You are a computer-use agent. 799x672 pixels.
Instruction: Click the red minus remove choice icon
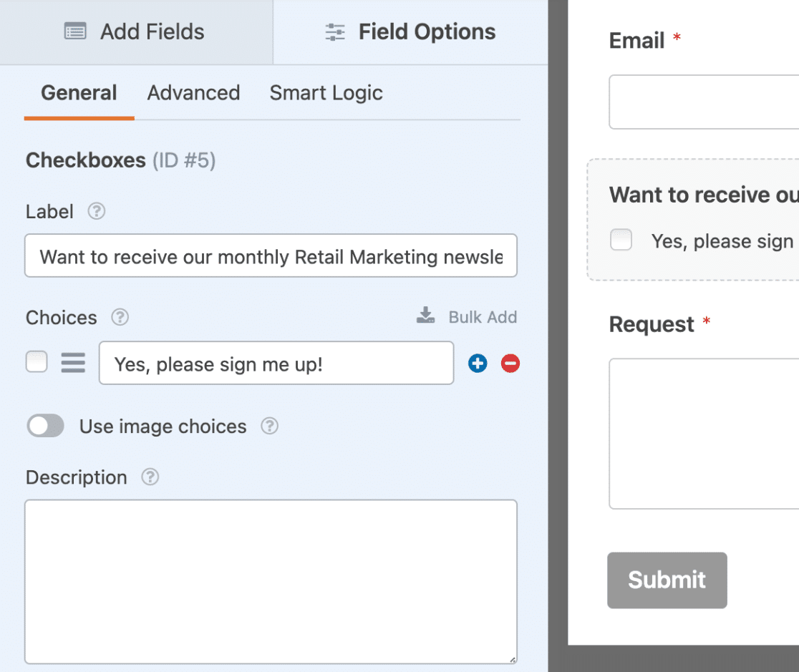[510, 364]
